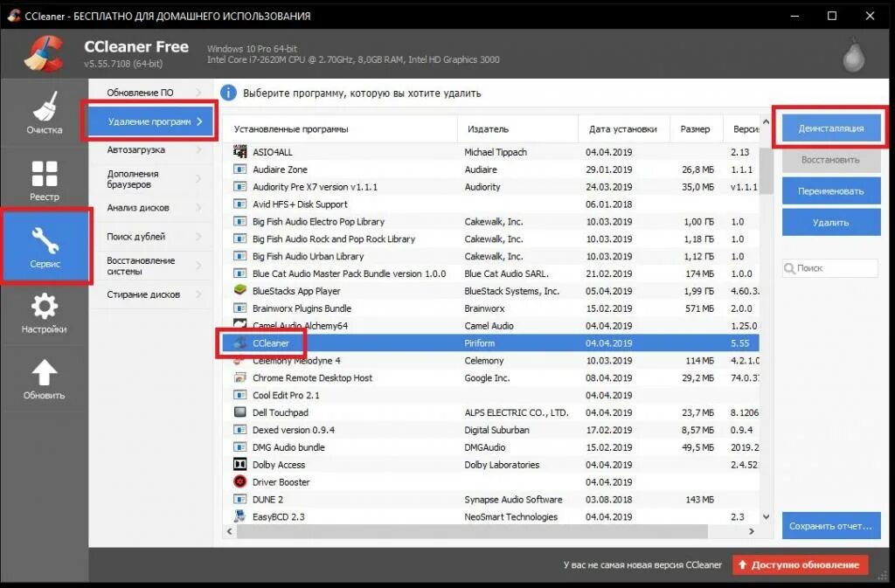Image resolution: width=895 pixels, height=588 pixels.
Task: Click Сохранить отчет button
Action: 830,526
